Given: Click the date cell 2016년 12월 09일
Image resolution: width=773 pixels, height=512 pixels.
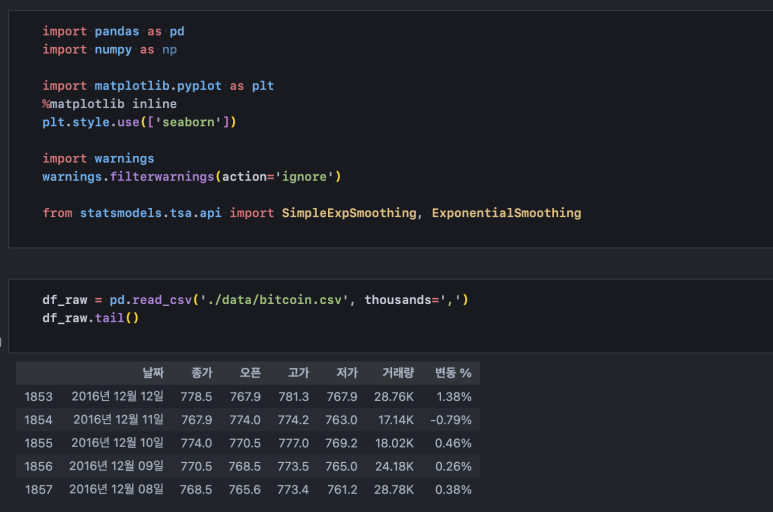Looking at the screenshot, I should pyautogui.click(x=116, y=466).
